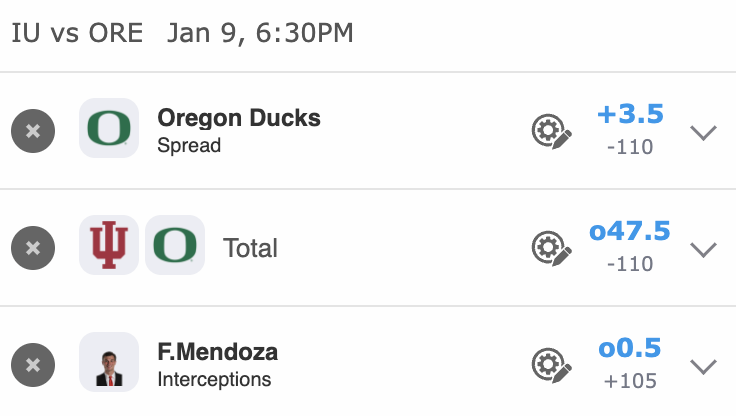Click the Oregon Ducks team name
The height and width of the screenshot is (416, 736).
click(239, 118)
